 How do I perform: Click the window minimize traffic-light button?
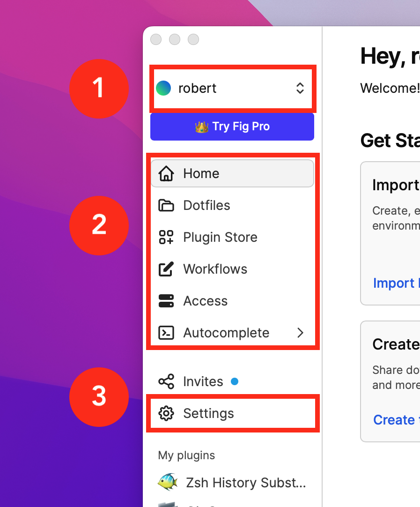pyautogui.click(x=175, y=39)
